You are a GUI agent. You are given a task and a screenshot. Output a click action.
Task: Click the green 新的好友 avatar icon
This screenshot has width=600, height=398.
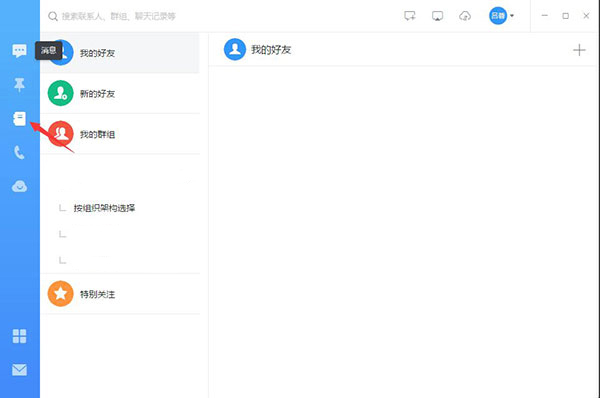(x=60, y=93)
